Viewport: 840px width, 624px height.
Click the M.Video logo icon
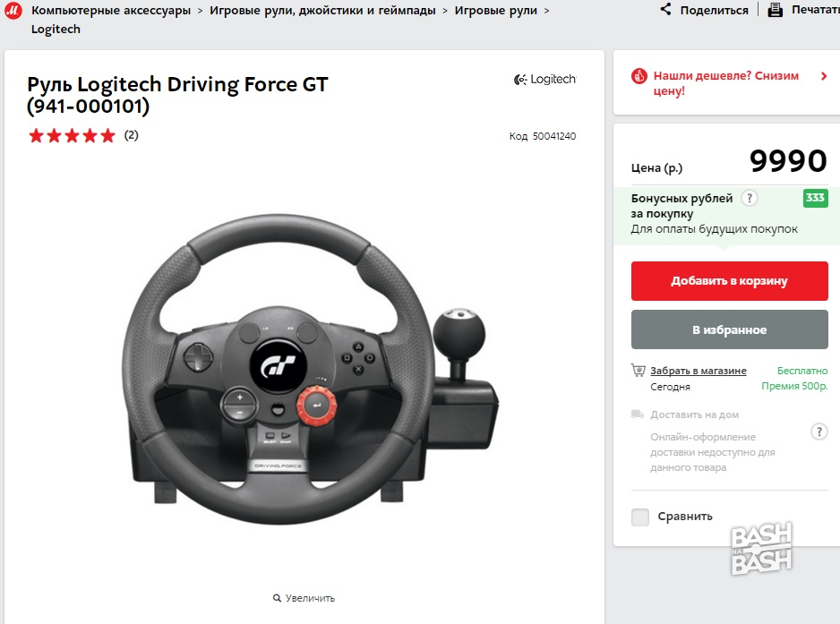[13, 10]
